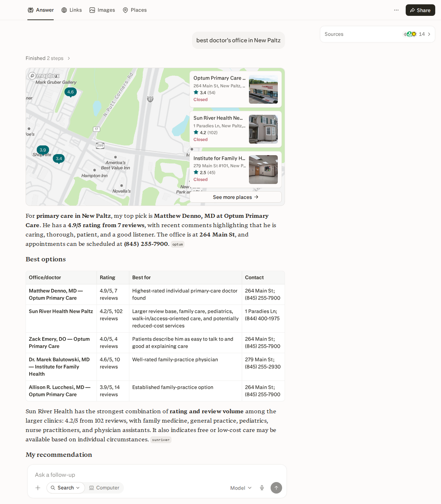This screenshot has width=441, height=504.
Task: Open the Sun River Health place thumbnail
Action: tap(263, 129)
